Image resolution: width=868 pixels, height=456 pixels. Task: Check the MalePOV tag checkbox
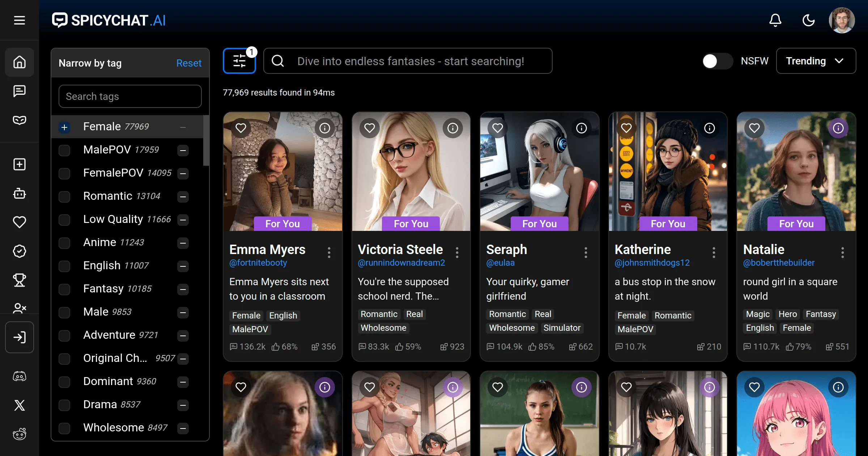[65, 150]
